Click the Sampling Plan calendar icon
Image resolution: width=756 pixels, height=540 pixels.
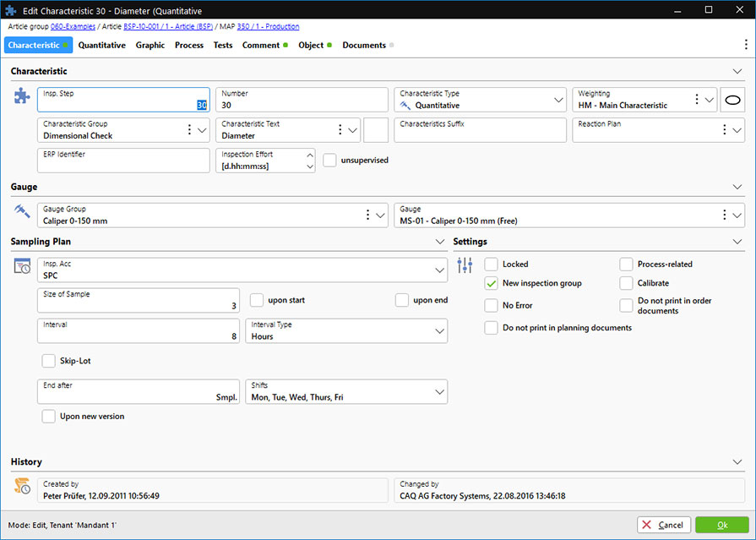(23, 267)
